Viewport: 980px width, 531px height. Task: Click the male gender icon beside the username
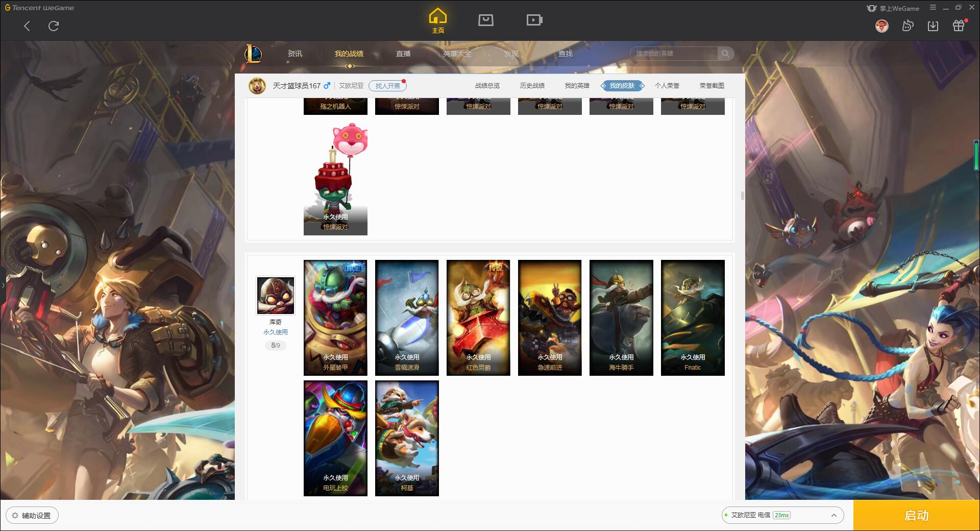click(x=327, y=86)
